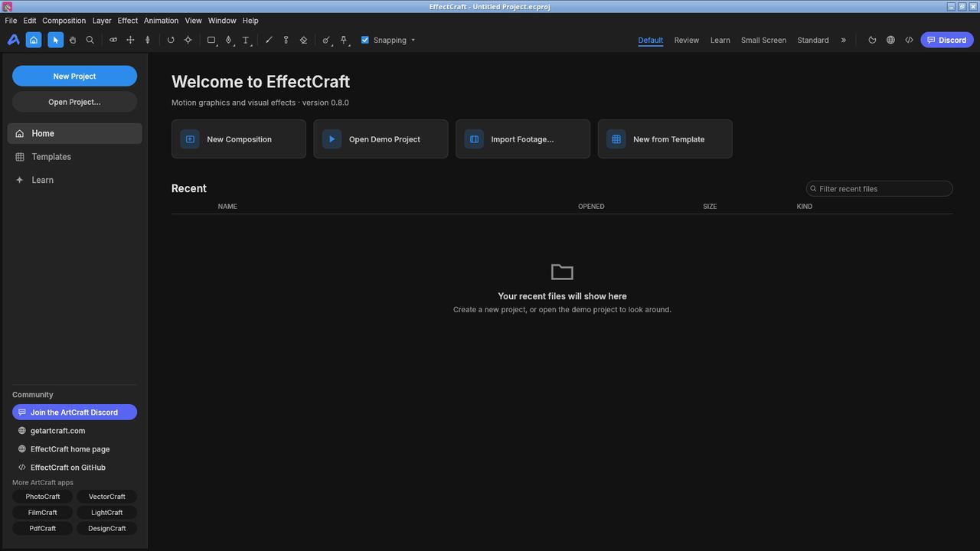
Task: Toggle the Snapping checkbox
Action: click(x=365, y=40)
